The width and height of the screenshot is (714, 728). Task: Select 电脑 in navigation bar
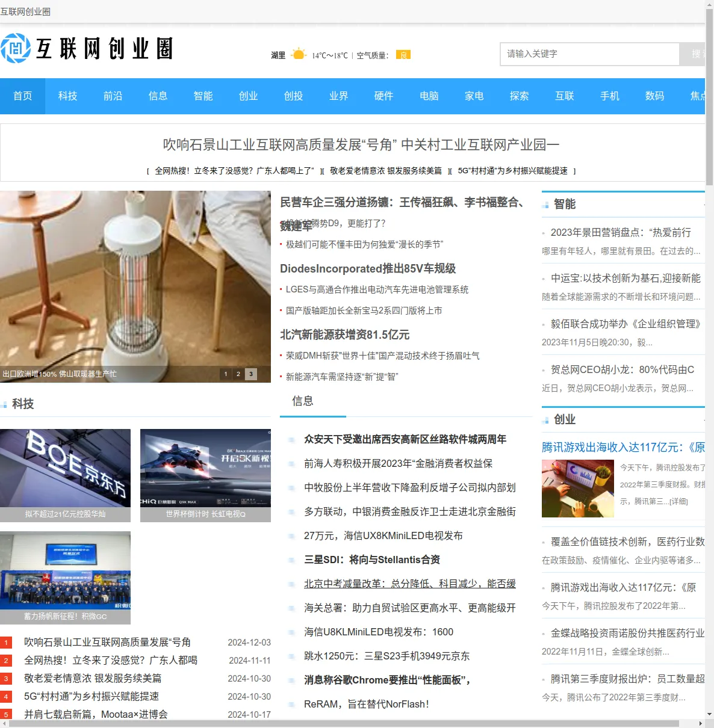[x=429, y=96]
